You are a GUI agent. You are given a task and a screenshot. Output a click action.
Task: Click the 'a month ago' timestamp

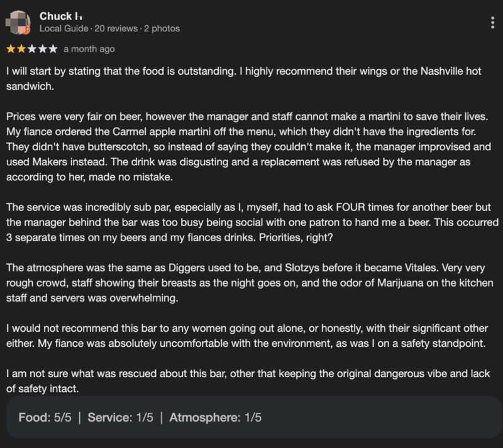89,48
